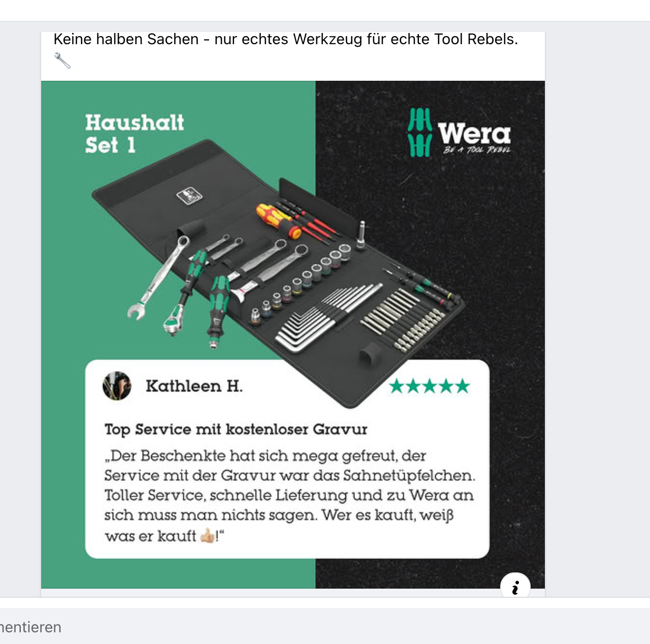Image resolution: width=650 pixels, height=644 pixels.
Task: Click the info "i" icon on the ad
Action: (515, 587)
